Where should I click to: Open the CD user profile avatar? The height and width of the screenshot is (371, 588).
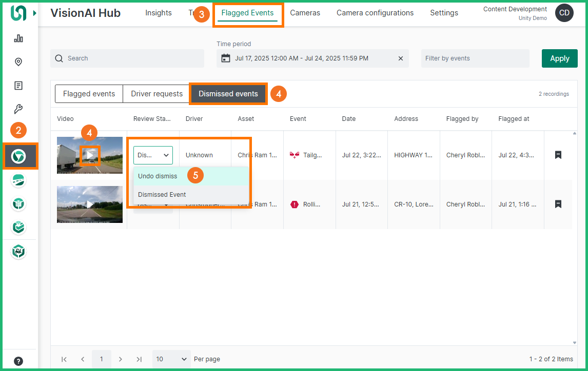564,13
